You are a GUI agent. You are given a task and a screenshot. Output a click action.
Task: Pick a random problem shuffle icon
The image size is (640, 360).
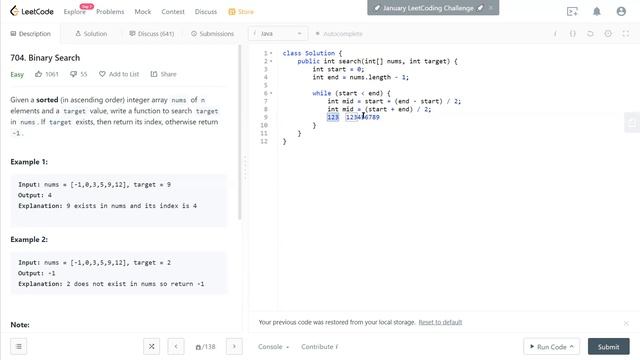pos(151,347)
